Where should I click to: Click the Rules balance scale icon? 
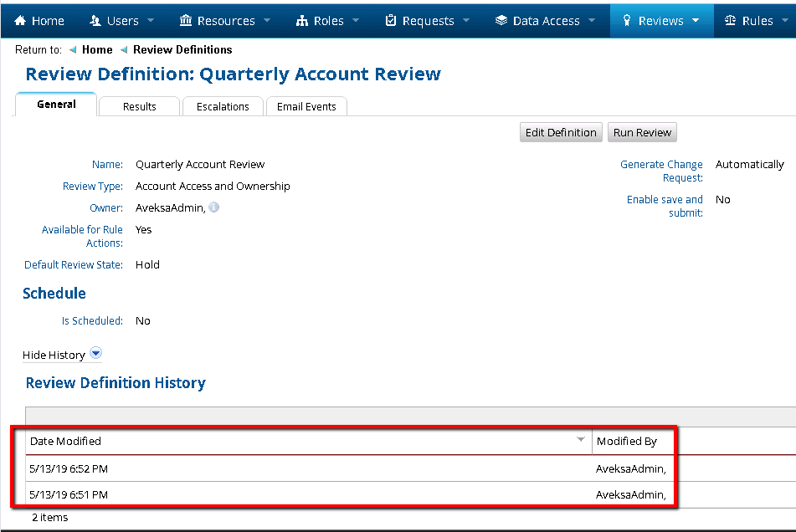(x=731, y=21)
